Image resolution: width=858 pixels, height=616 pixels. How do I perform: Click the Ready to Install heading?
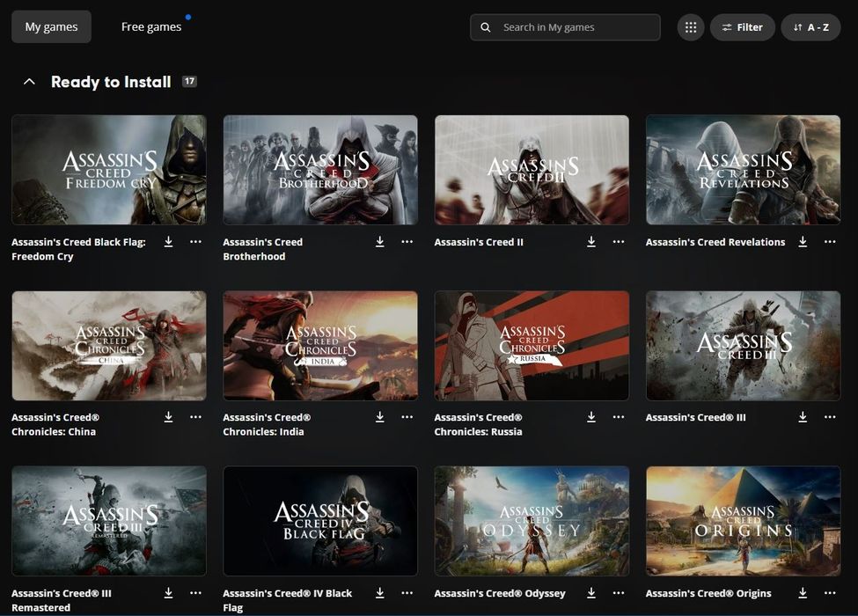click(111, 82)
